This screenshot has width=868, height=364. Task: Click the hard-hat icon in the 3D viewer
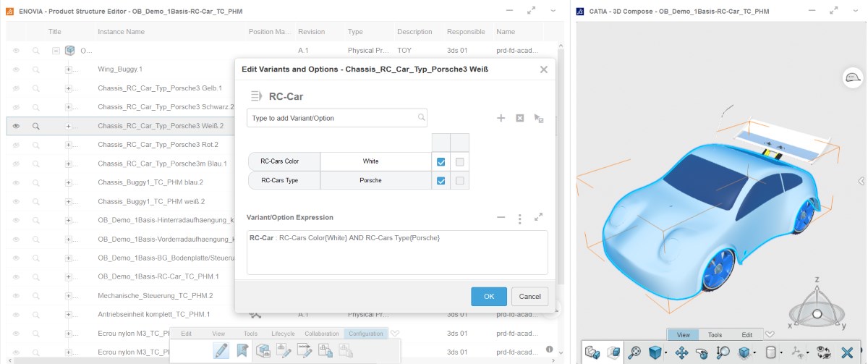click(854, 77)
